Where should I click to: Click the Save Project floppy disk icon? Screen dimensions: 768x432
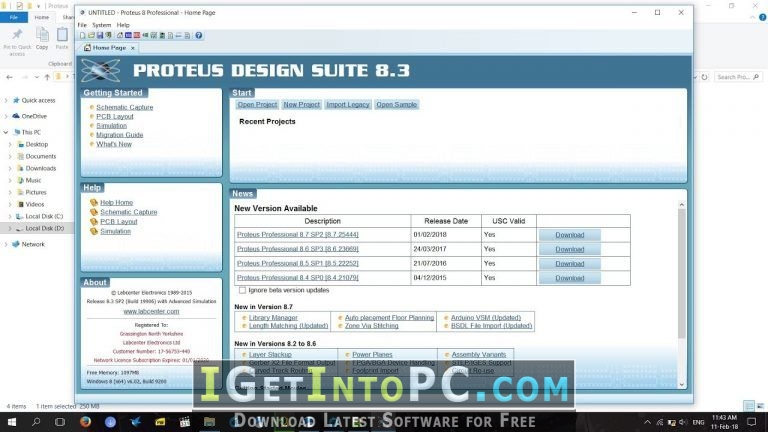click(x=100, y=35)
